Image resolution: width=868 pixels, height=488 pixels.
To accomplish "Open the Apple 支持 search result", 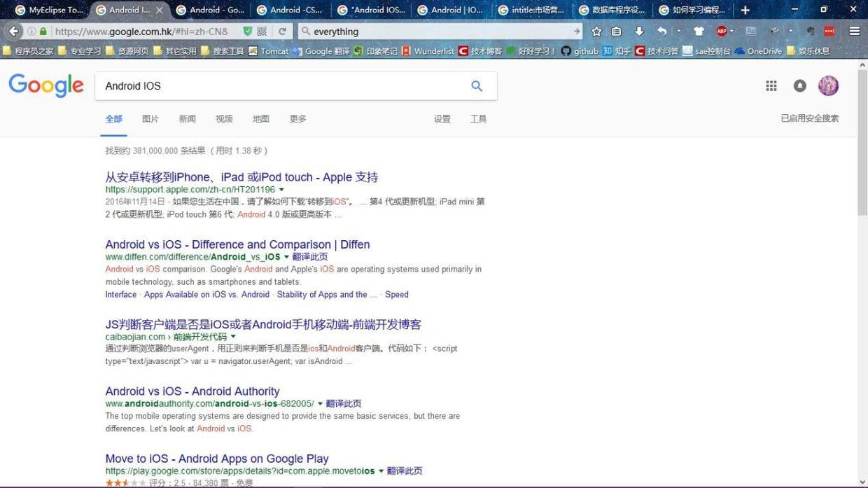I will [x=241, y=177].
